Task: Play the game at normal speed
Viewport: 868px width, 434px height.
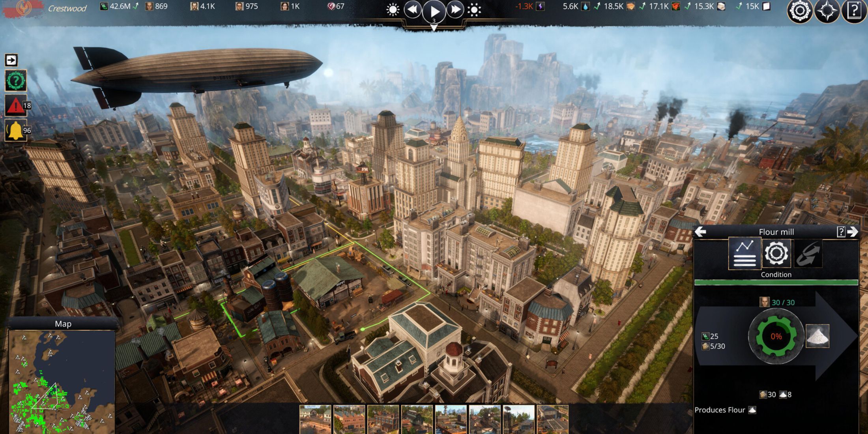Action: (434, 11)
